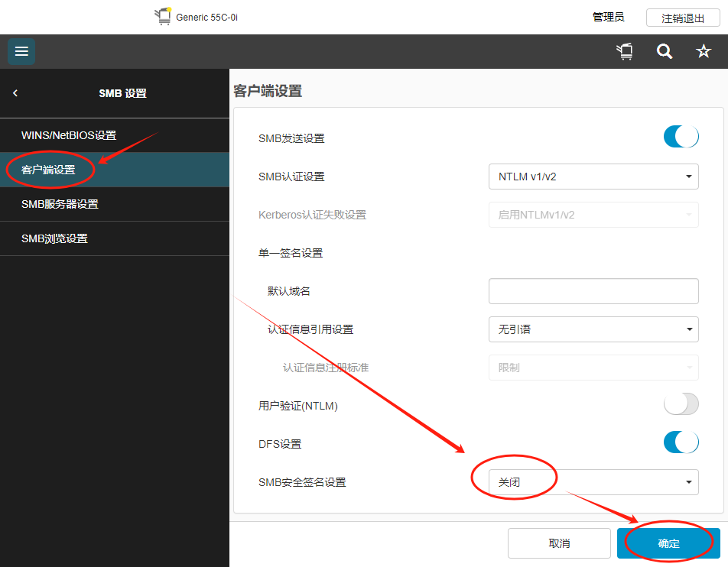Screen dimensions: 728x567
Task: Select SMB浏览设置 sidebar entry
Action: tap(54, 238)
